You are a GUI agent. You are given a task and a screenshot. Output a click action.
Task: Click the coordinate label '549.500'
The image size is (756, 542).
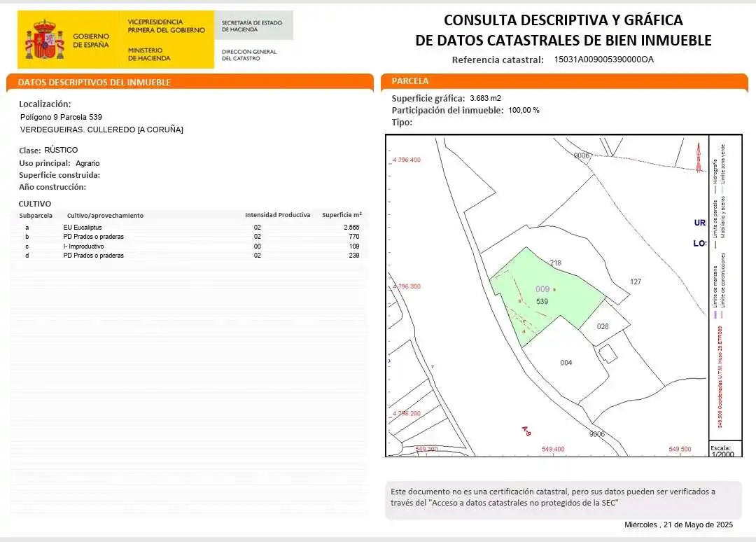coord(680,449)
